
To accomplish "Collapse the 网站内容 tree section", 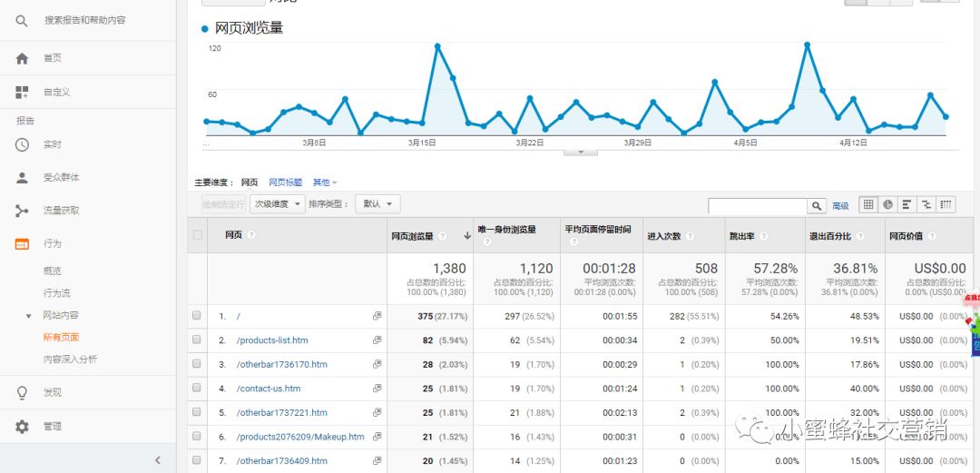I will pyautogui.click(x=28, y=316).
